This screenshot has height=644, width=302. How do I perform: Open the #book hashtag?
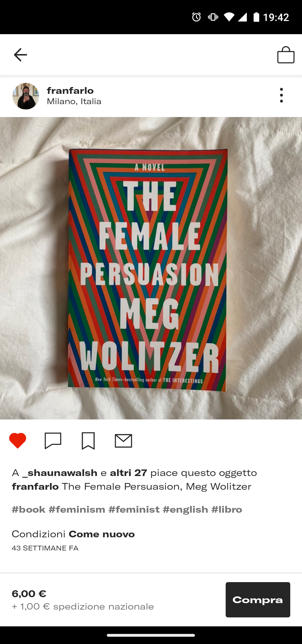click(x=29, y=510)
